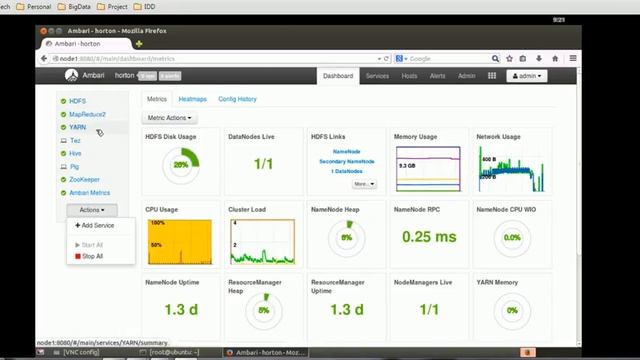Open Alerts nav tab

[437, 76]
